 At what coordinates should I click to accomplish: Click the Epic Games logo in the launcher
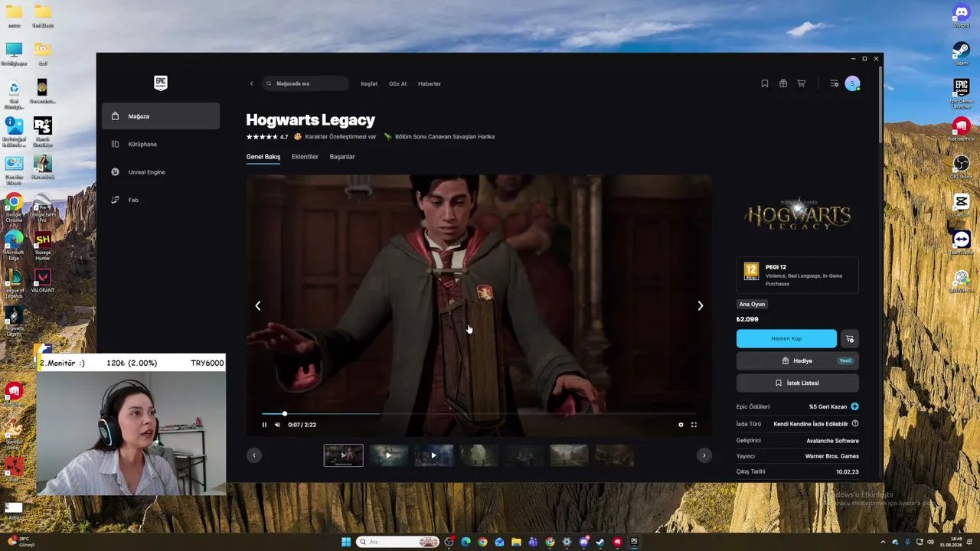tap(161, 83)
